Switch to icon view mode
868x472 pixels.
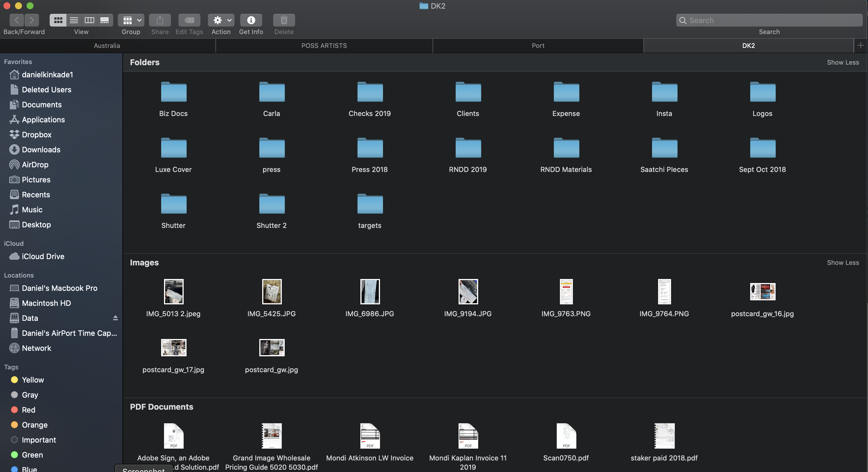[x=58, y=20]
